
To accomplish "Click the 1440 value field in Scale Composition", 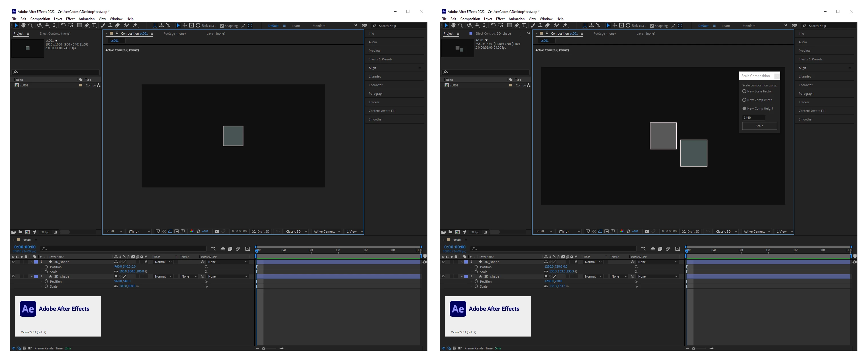I will pyautogui.click(x=753, y=118).
